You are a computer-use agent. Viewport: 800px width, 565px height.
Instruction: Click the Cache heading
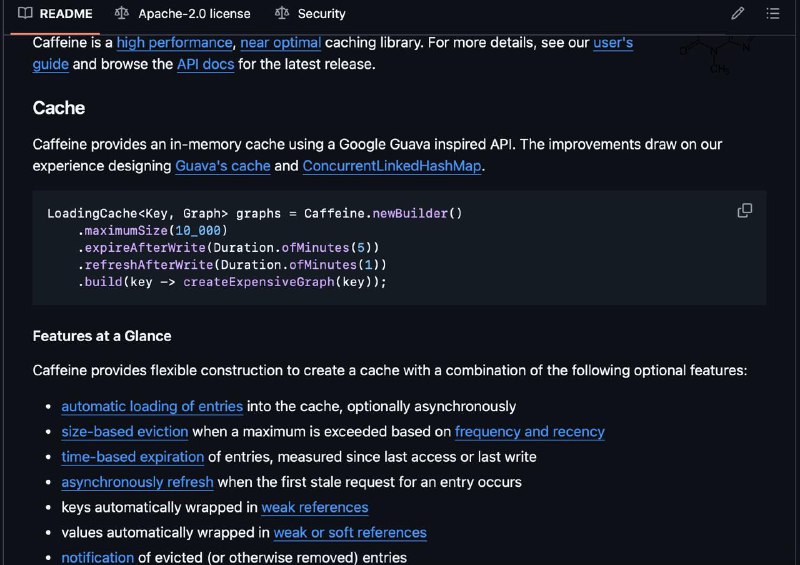tap(59, 108)
